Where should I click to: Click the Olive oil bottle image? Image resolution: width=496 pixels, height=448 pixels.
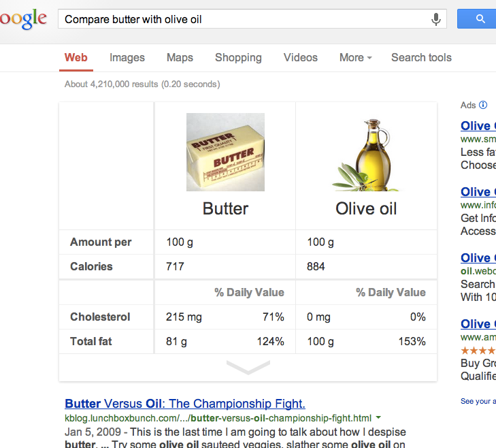click(366, 155)
